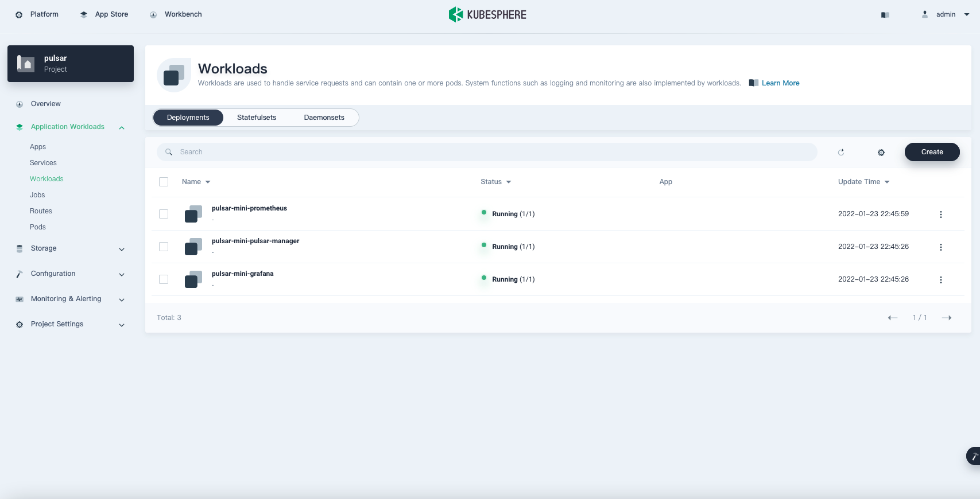Open Services in the sidebar

click(x=43, y=163)
